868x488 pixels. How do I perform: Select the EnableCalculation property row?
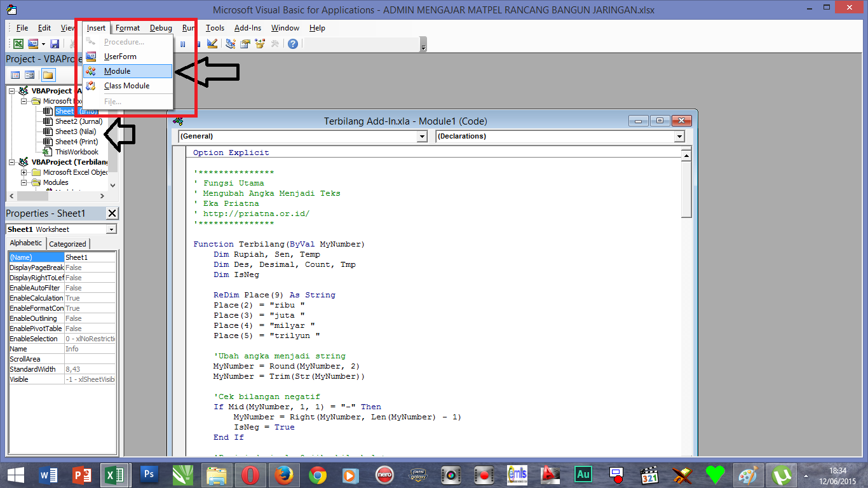62,298
